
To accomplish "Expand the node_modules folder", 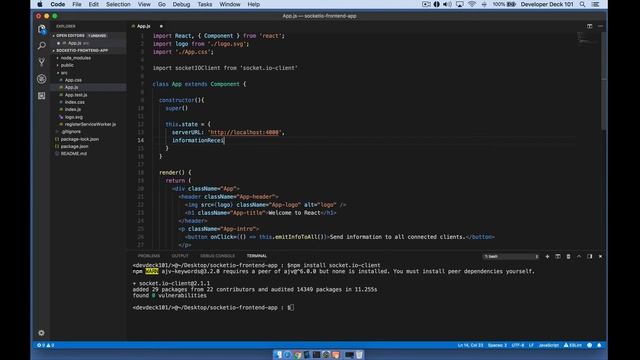I will pos(76,58).
